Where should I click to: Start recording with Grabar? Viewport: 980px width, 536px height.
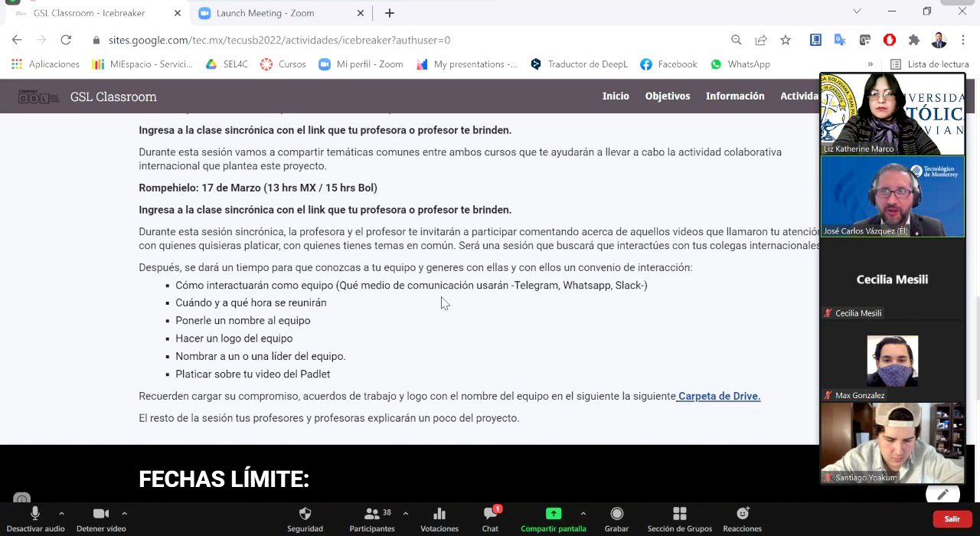click(616, 515)
